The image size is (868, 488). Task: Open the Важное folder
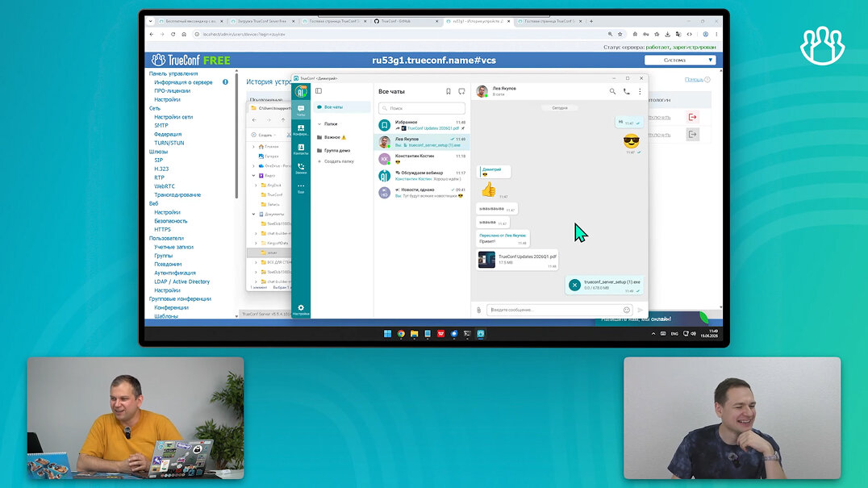click(335, 137)
